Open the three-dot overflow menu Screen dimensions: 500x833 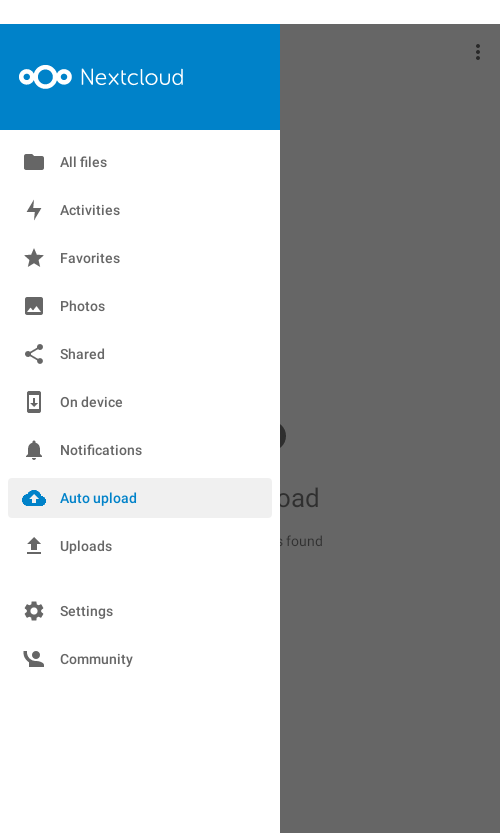coord(478,52)
